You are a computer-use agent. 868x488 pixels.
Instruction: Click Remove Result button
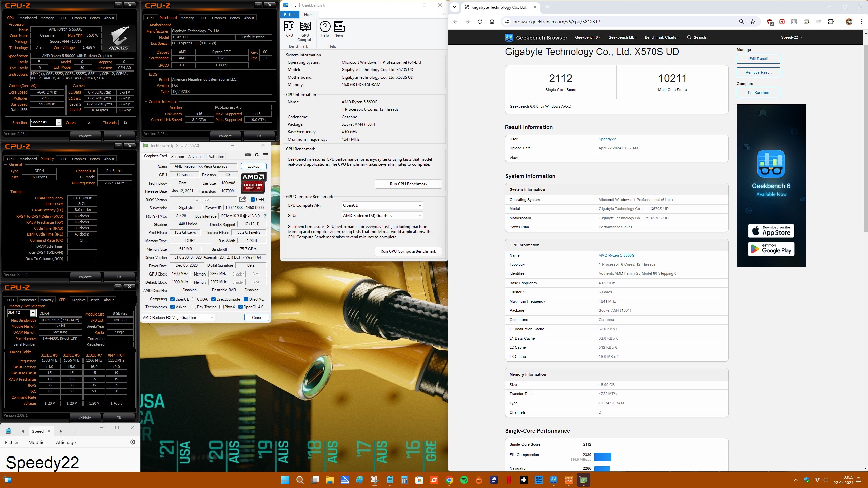coord(758,72)
